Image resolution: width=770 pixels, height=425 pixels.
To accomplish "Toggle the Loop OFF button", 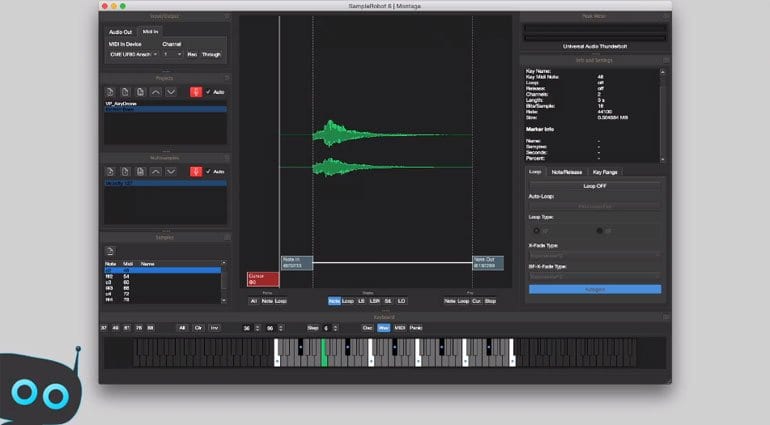I will [x=595, y=186].
